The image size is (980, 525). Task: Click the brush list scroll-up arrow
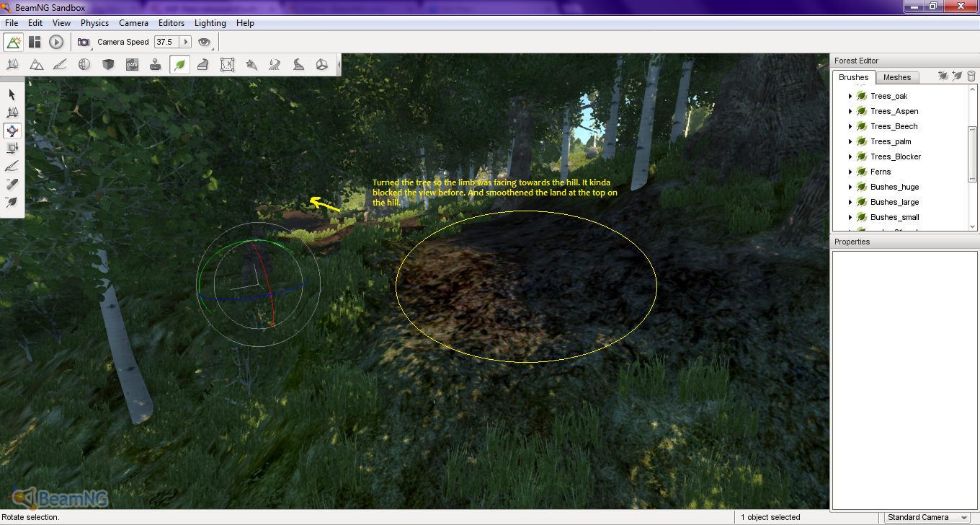pos(973,90)
